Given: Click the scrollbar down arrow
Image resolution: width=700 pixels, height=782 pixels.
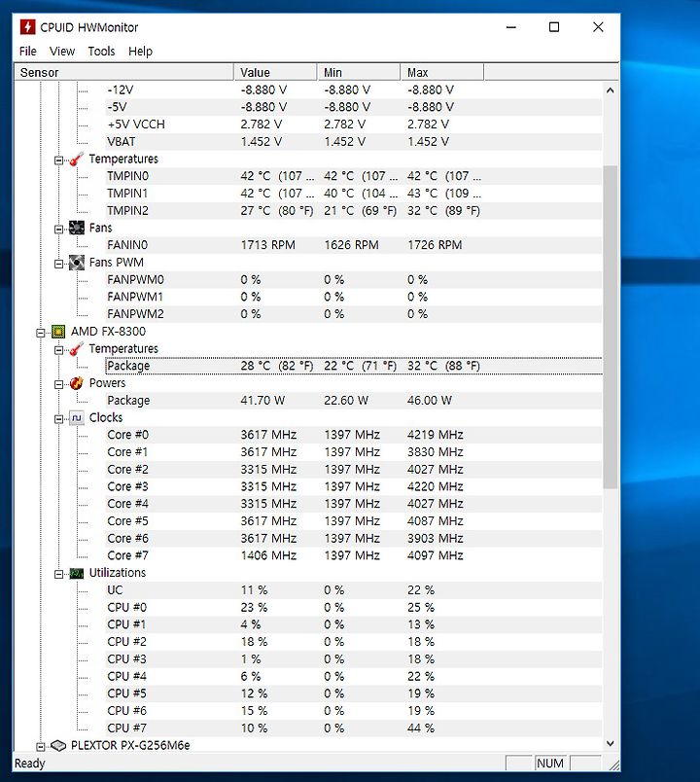Looking at the screenshot, I should pyautogui.click(x=611, y=744).
